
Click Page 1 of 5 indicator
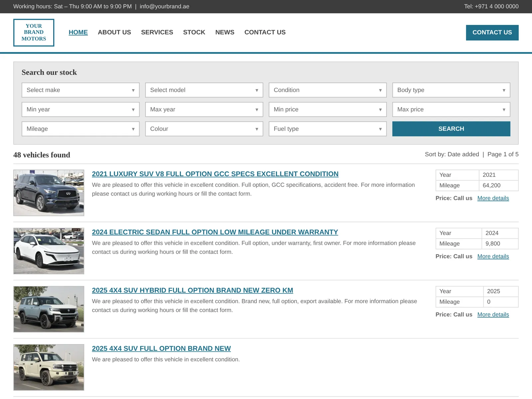pyautogui.click(x=503, y=154)
